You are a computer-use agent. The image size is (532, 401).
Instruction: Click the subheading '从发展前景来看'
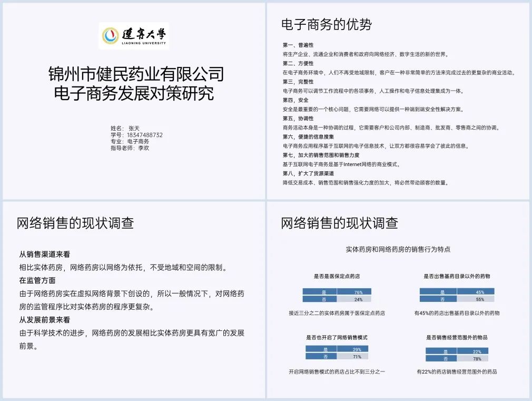point(44,319)
